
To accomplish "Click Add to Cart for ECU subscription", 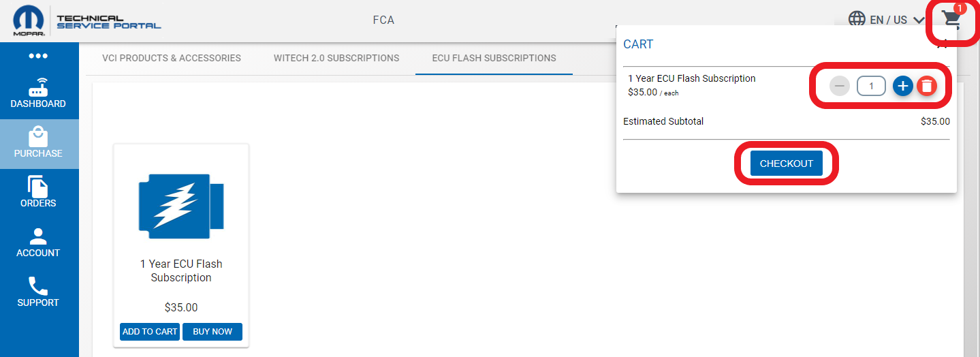I will [150, 332].
